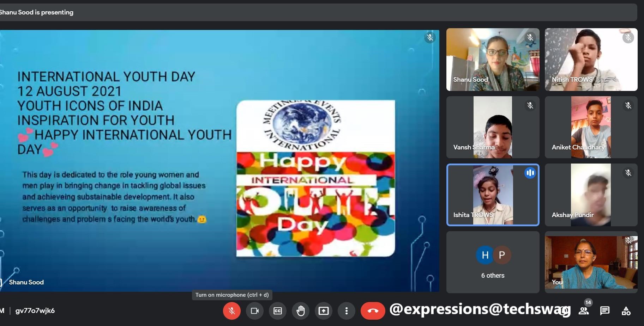Raise hand using the hand icon
Viewport: 644px width, 326px height.
(301, 311)
